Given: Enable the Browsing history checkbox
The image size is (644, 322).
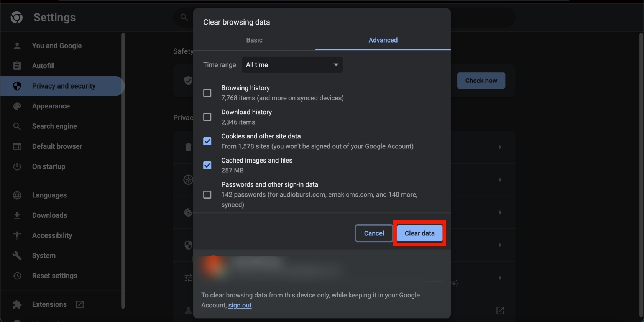Looking at the screenshot, I should point(207,93).
